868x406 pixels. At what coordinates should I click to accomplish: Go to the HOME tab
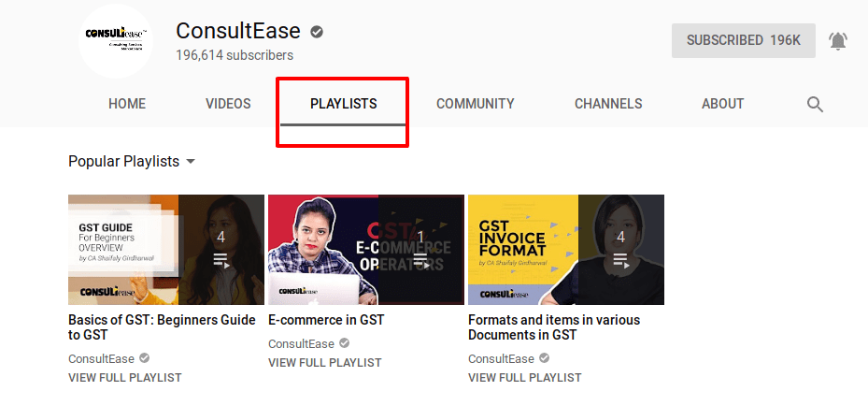coord(127,104)
